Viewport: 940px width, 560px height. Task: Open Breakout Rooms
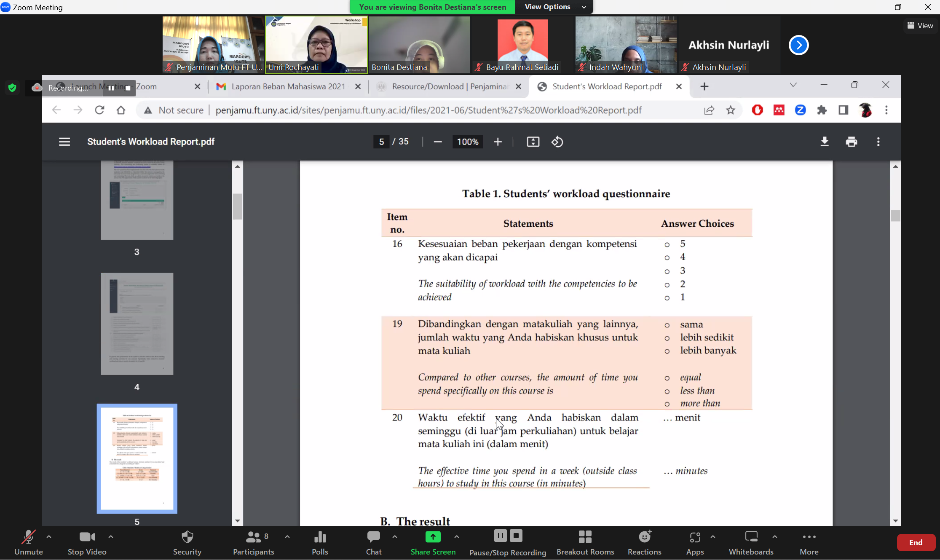pos(585,542)
